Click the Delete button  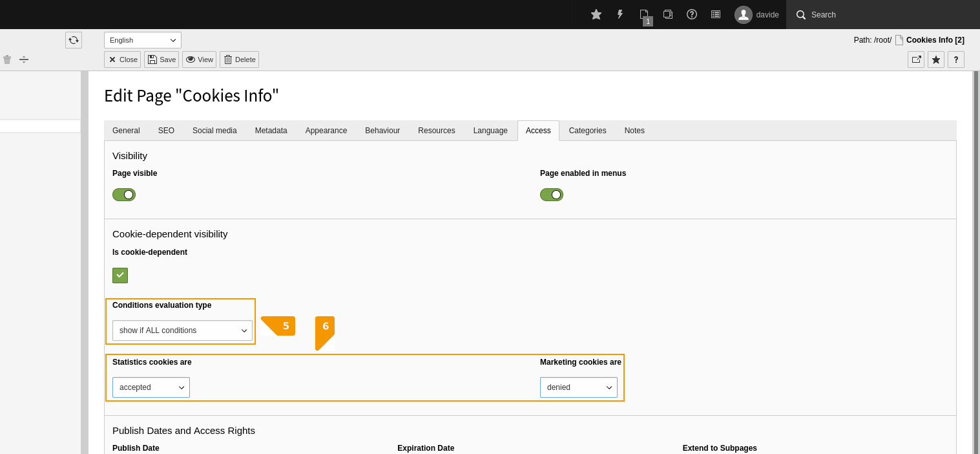click(239, 59)
